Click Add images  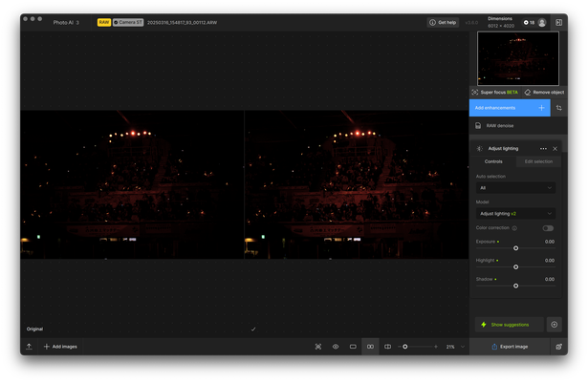(60, 347)
